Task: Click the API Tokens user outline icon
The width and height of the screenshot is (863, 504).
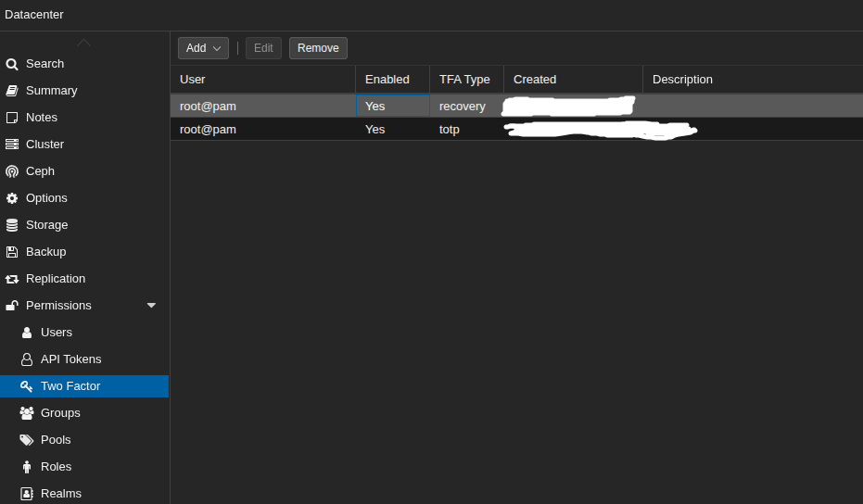Action: tap(26, 359)
